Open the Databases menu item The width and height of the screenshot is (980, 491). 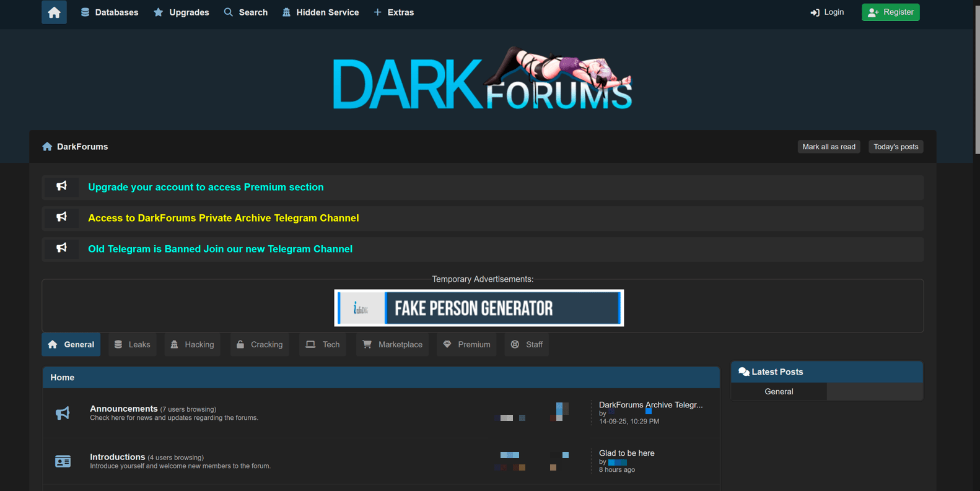coord(110,12)
